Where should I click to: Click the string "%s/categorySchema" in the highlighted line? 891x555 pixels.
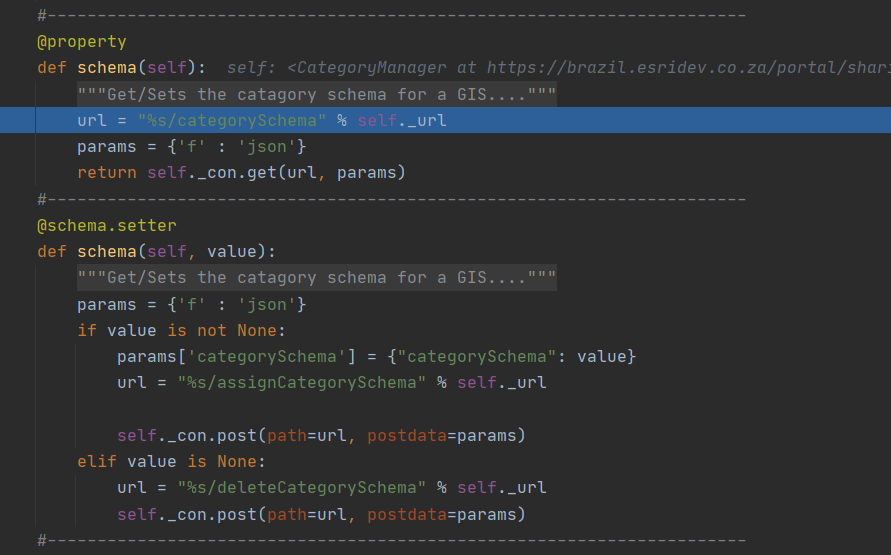click(x=232, y=120)
